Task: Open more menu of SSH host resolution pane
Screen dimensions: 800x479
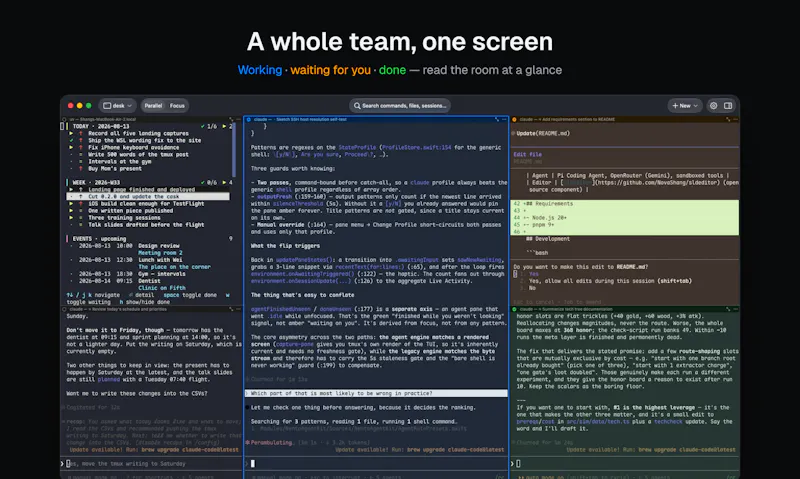Action: (x=504, y=119)
